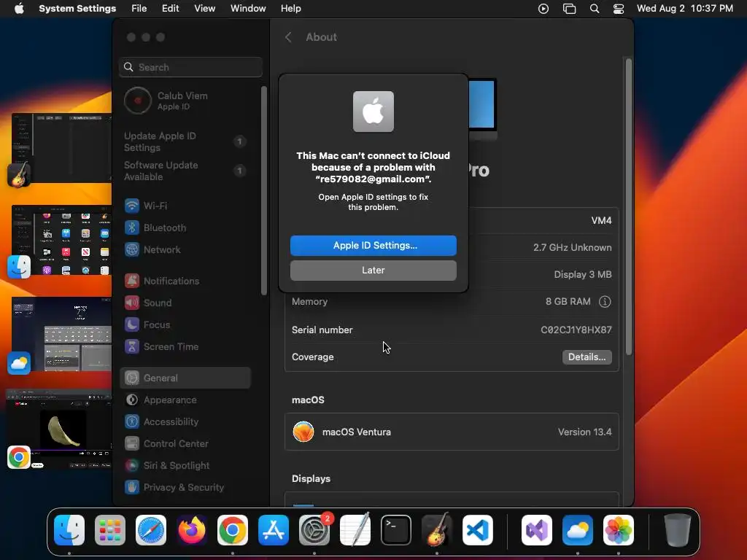Image resolution: width=747 pixels, height=560 pixels.
Task: Select the Accessibility sidebar icon
Action: coord(132,422)
